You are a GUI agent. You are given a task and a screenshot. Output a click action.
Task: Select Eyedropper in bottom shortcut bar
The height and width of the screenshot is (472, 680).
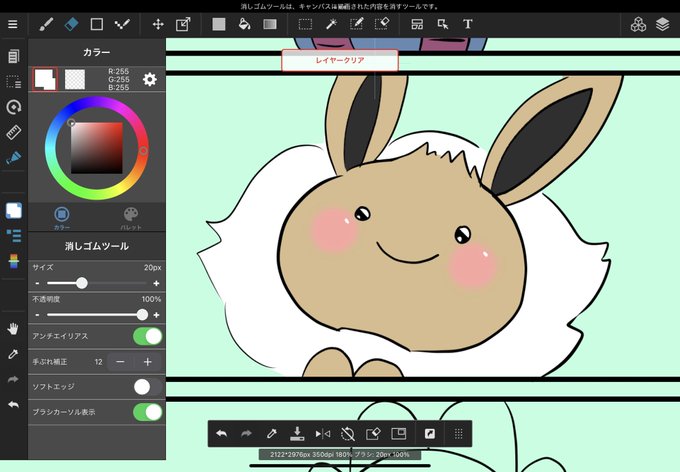point(271,433)
